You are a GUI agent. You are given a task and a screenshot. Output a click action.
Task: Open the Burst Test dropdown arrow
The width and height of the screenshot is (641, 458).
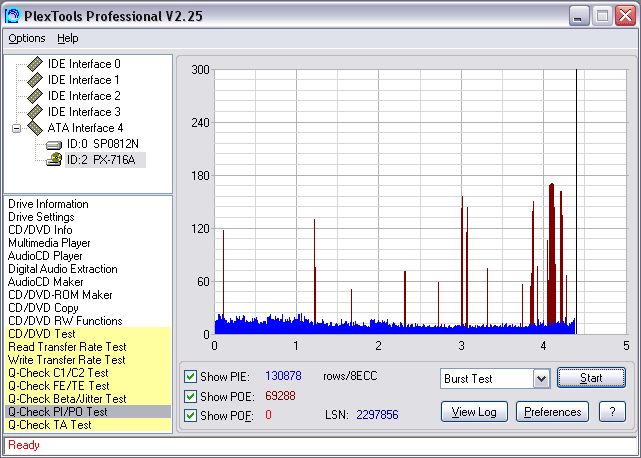click(541, 379)
